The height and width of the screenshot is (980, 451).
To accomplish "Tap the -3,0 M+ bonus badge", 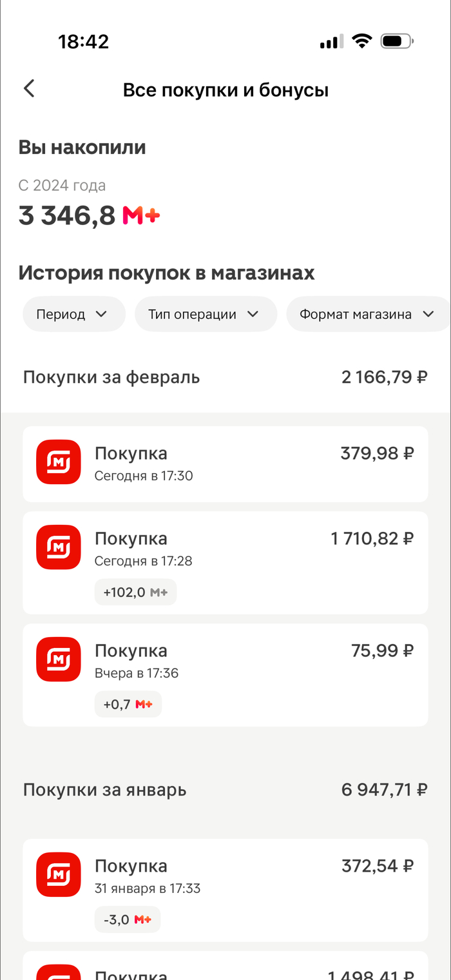I will (128, 919).
